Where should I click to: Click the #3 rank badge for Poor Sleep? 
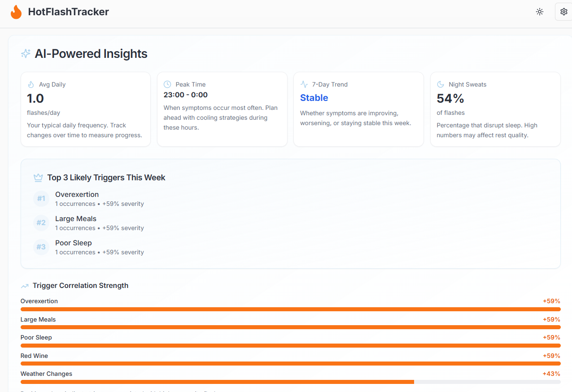(41, 247)
